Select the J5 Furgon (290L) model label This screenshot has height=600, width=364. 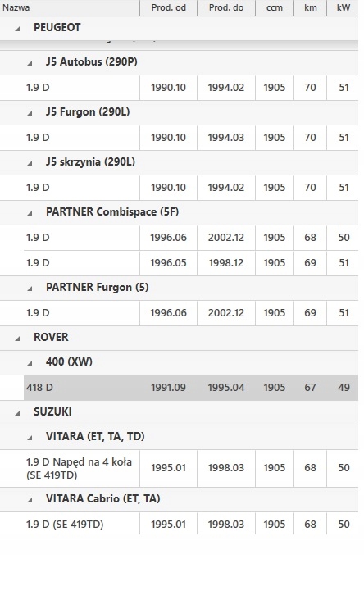(x=88, y=111)
